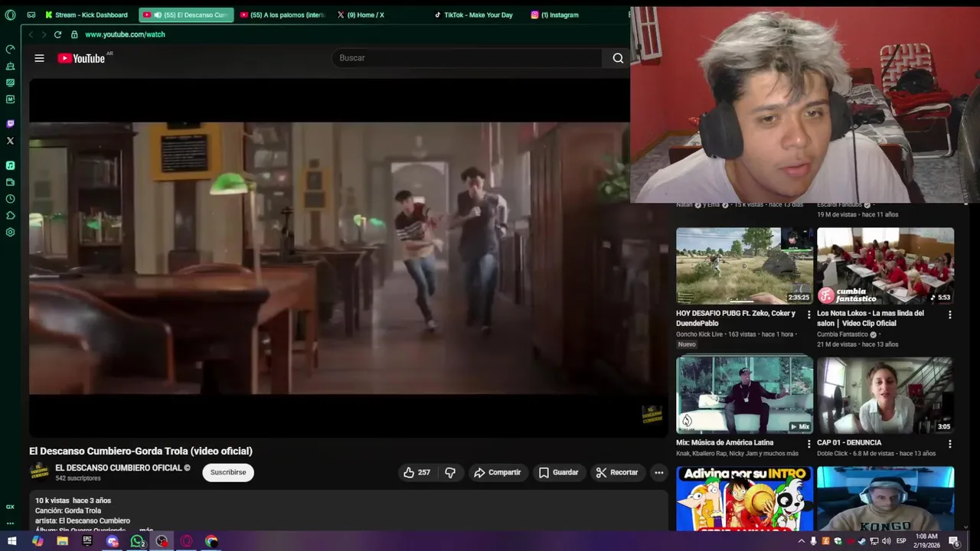This screenshot has height=551, width=980.
Task: Open more actions ellipsis beside Recortar
Action: click(658, 472)
